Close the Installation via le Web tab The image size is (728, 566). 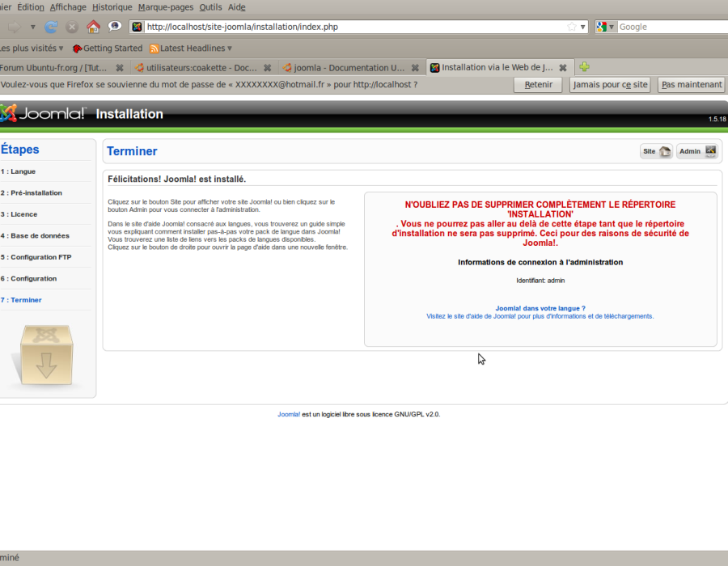tap(563, 68)
